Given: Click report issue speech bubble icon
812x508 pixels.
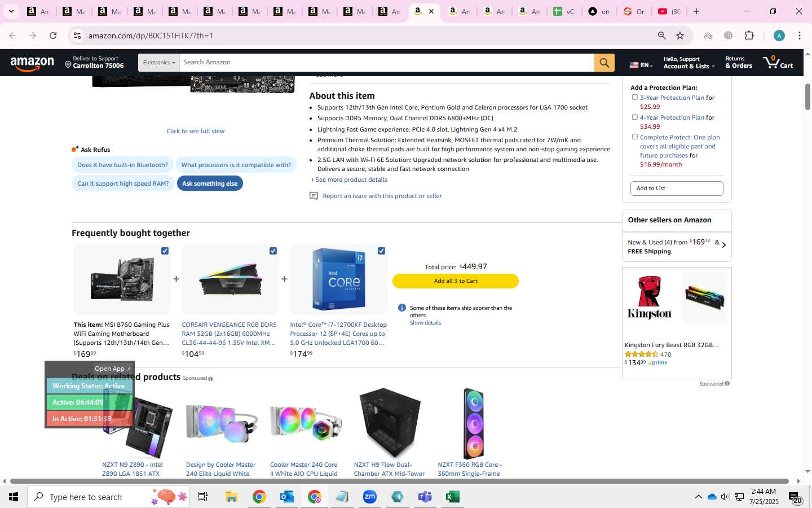Looking at the screenshot, I should pos(314,196).
